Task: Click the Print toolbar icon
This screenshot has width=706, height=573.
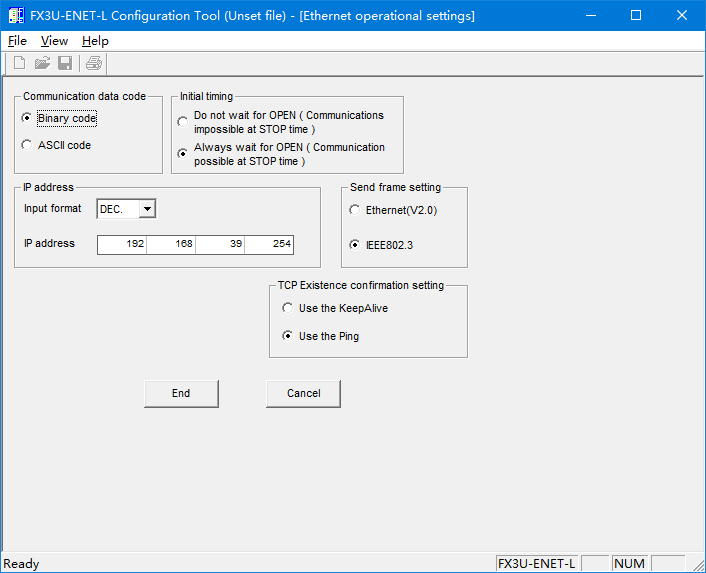Action: point(93,64)
